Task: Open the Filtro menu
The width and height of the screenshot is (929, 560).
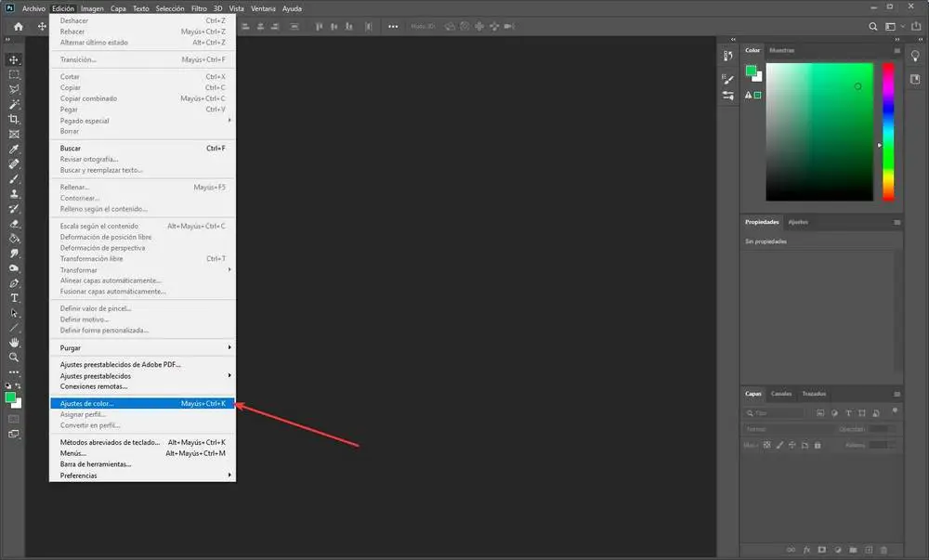Action: [x=199, y=9]
